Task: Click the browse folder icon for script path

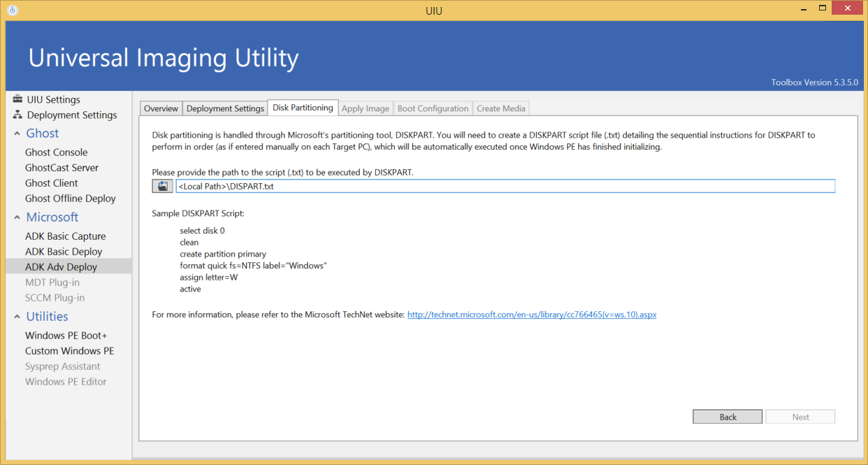Action: (163, 186)
